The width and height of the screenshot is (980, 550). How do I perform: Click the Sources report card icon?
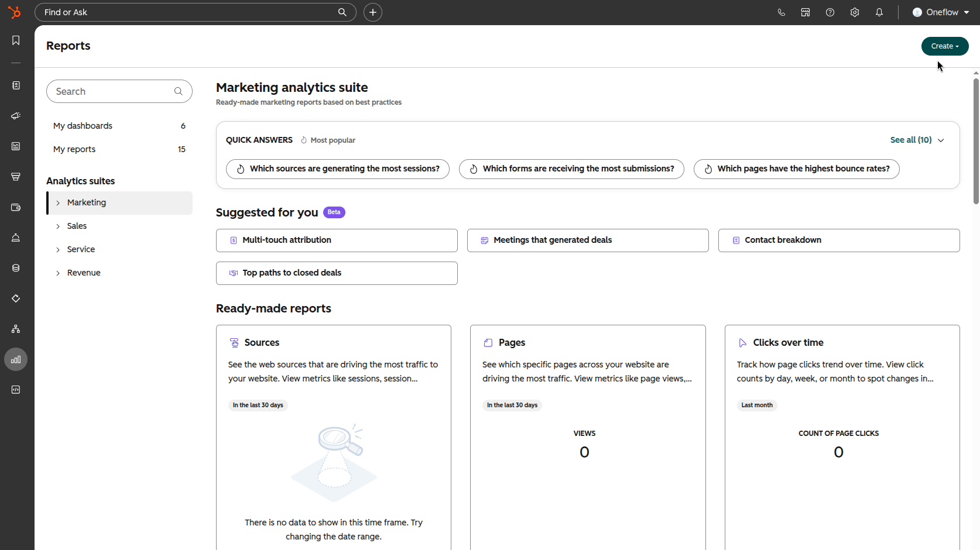pyautogui.click(x=234, y=343)
